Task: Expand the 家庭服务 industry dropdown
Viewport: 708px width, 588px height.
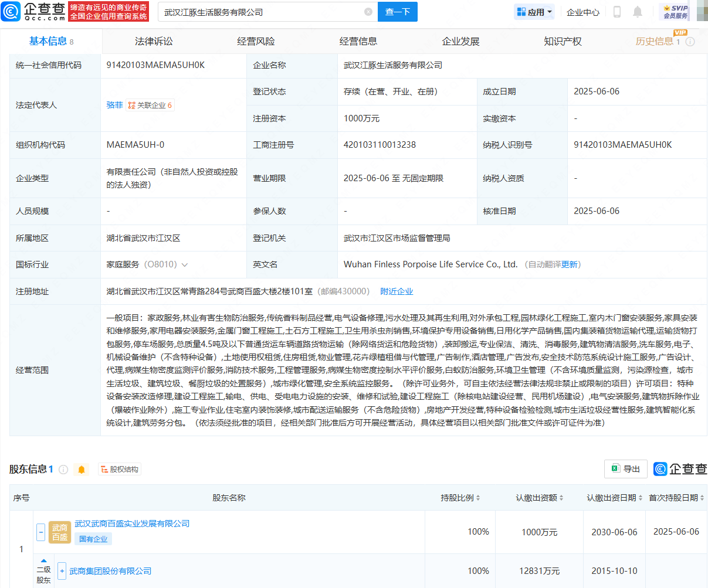Action: (x=185, y=265)
